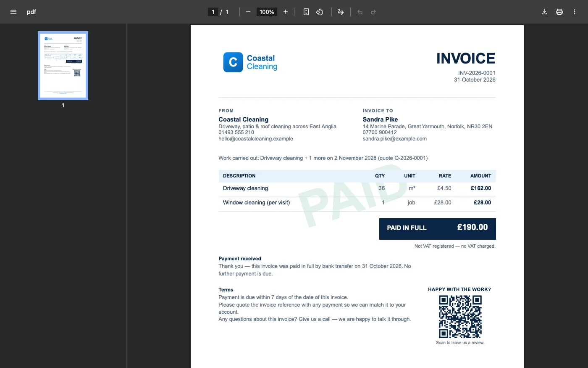Click invoice number INV-2026-0001
The height and width of the screenshot is (368, 588).
tap(477, 73)
